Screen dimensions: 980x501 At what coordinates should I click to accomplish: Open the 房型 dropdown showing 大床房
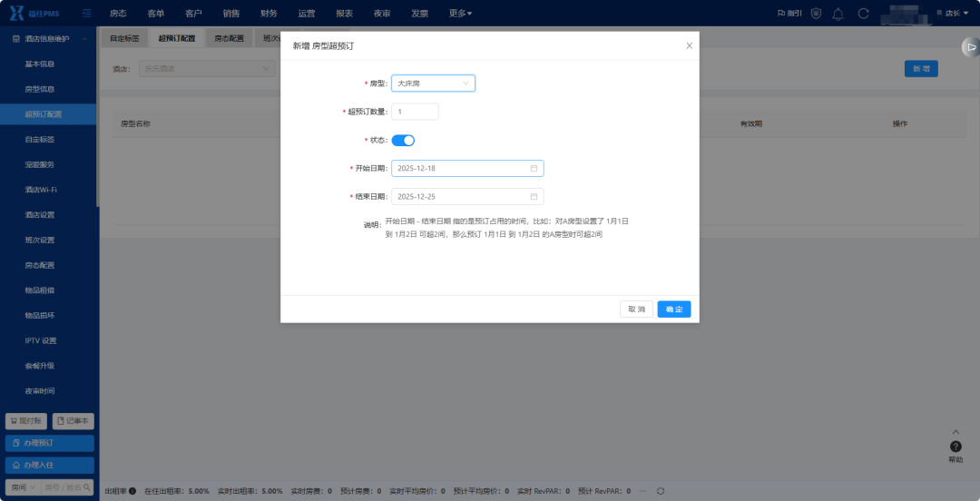[433, 83]
